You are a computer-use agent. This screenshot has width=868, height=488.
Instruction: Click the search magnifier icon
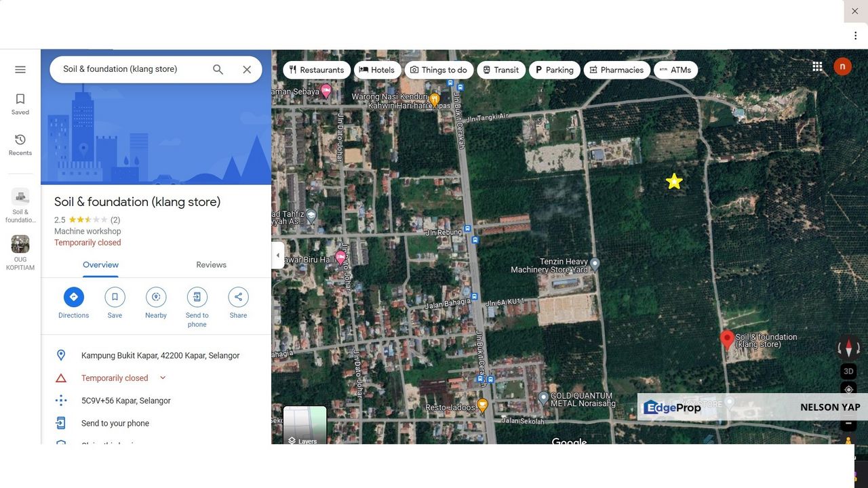pos(218,70)
